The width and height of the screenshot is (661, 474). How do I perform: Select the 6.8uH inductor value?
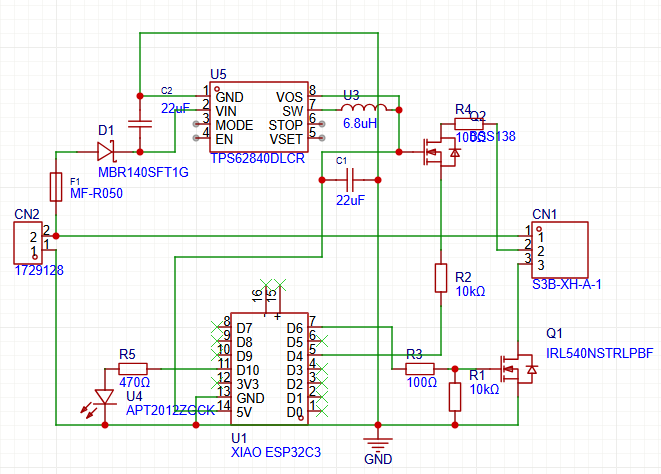pyautogui.click(x=360, y=124)
